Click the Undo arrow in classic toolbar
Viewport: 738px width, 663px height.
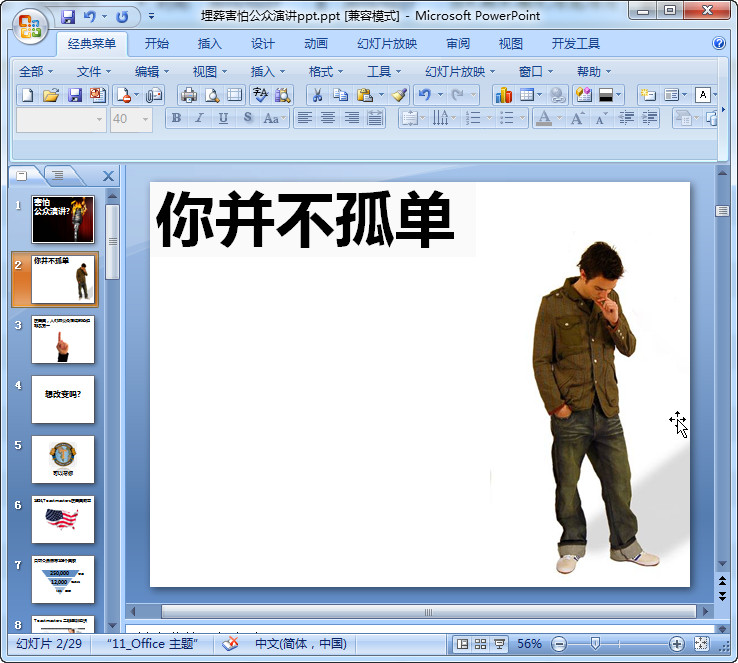coord(425,95)
